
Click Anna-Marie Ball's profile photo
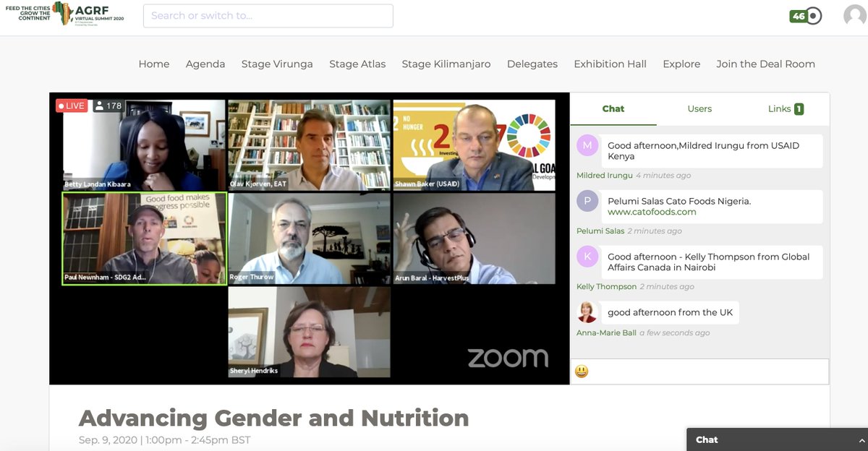tap(587, 312)
